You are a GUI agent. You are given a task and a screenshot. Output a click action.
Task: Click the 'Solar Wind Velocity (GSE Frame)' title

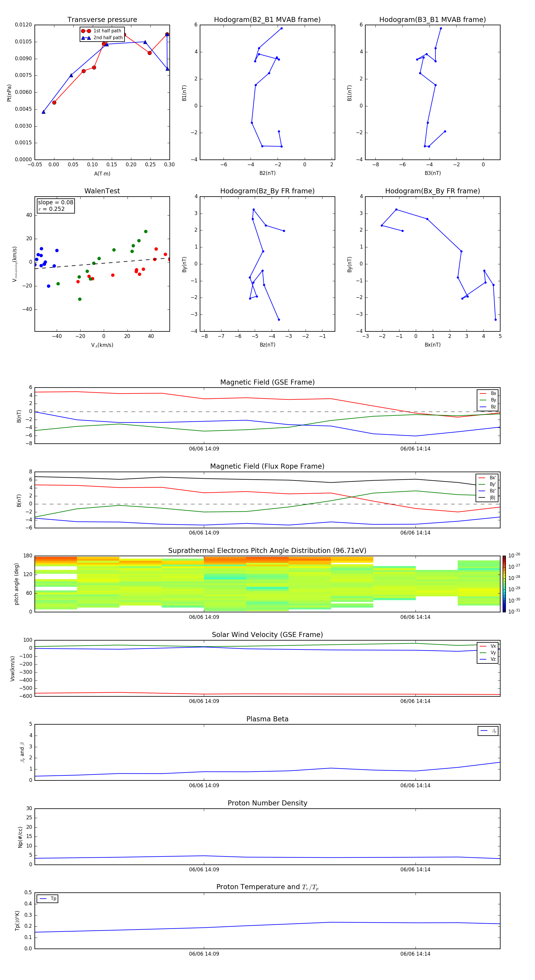click(267, 635)
